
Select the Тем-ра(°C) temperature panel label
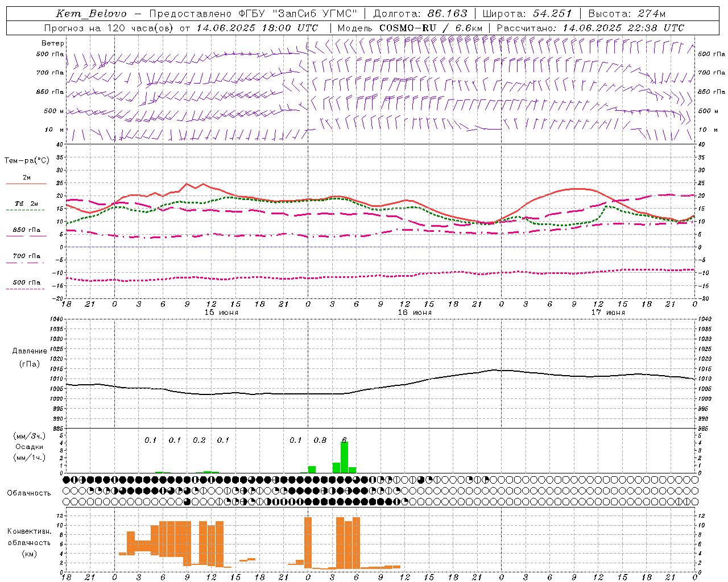pyautogui.click(x=27, y=161)
